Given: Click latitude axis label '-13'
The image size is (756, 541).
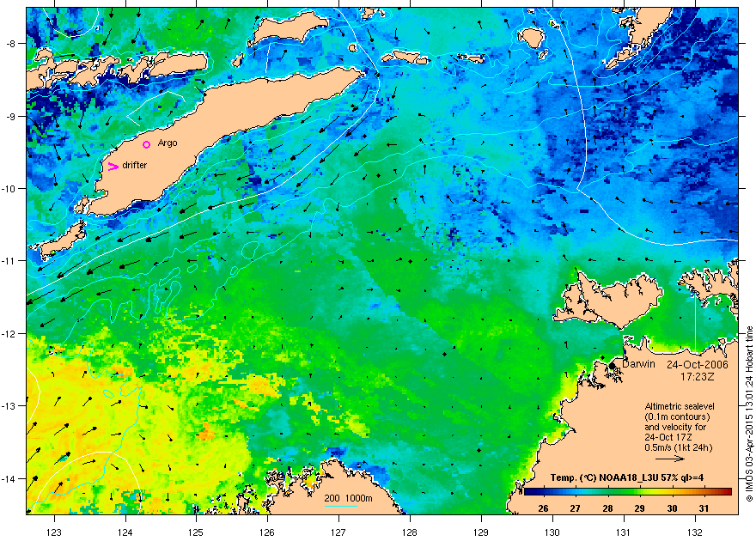Looking at the screenshot, I should [9, 406].
